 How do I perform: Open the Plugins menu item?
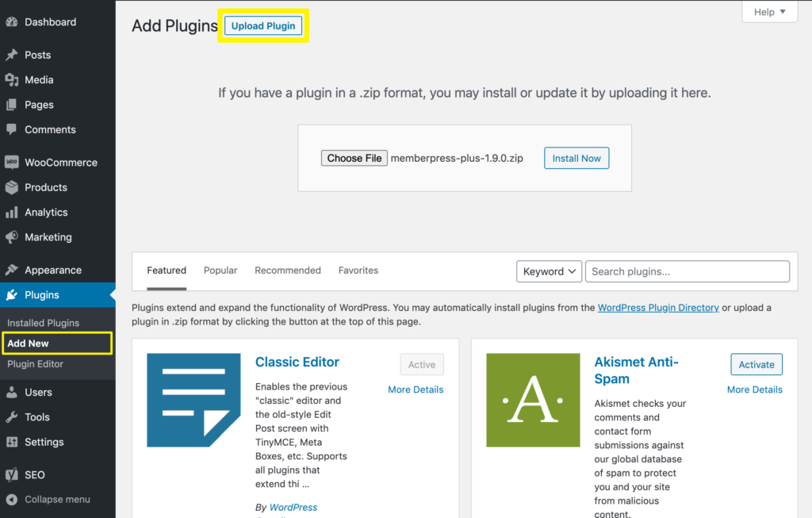[57, 295]
